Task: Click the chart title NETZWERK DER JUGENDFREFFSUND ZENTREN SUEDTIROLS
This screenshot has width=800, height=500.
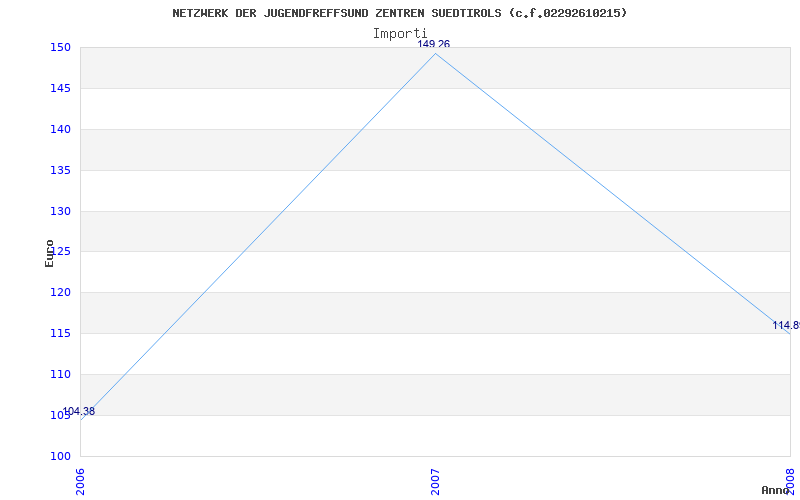Action: click(399, 13)
